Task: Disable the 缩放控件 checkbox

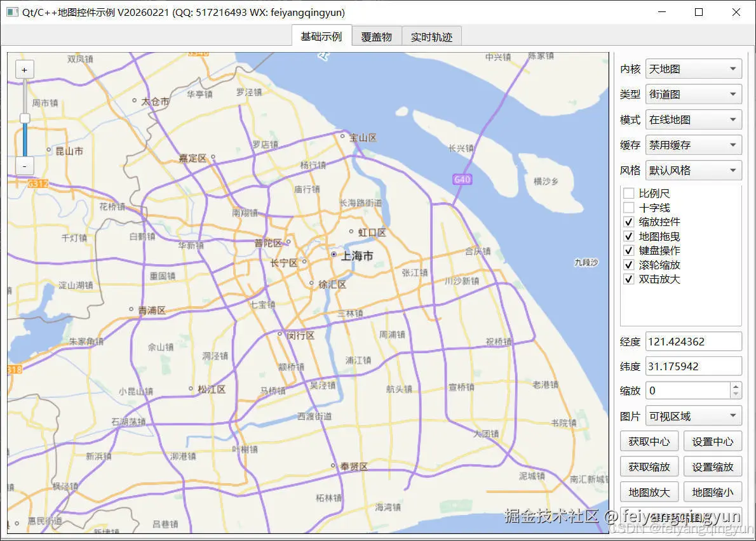Action: (629, 222)
